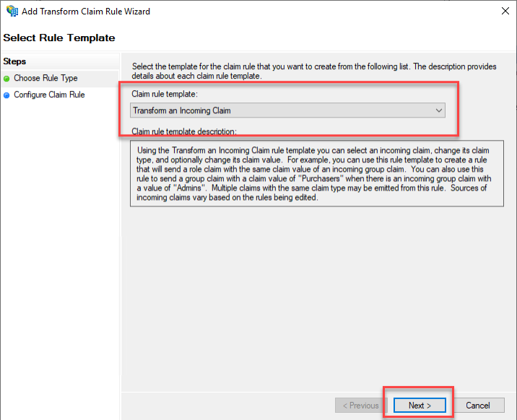Screen dimensions: 517x420
Task: Open the Claim rule template dropdown
Action: click(287, 110)
